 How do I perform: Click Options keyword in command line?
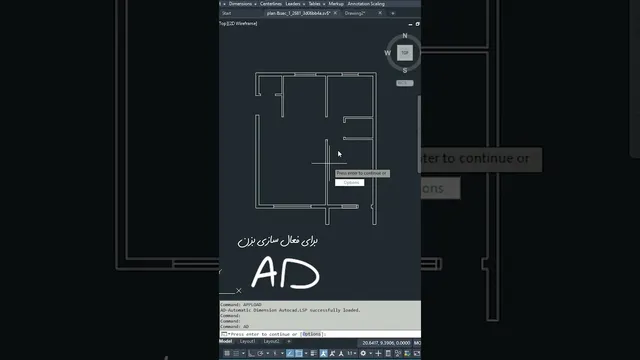tap(312, 334)
